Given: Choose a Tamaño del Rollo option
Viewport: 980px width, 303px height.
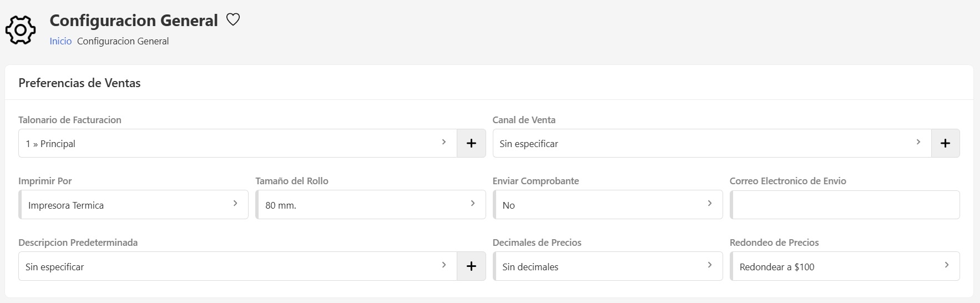Looking at the screenshot, I should (370, 205).
